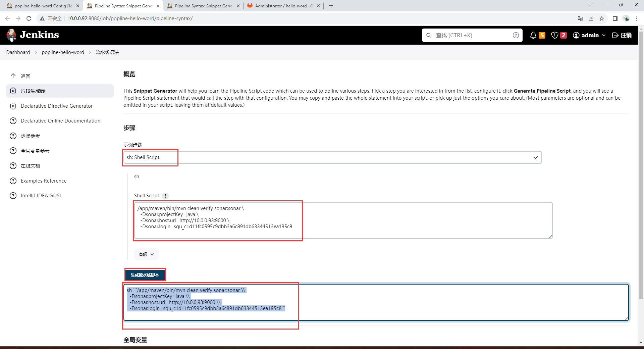Image resolution: width=644 pixels, height=349 pixels.
Task: Switch to the Administrator / hello-word GitLab tab
Action: point(281,6)
